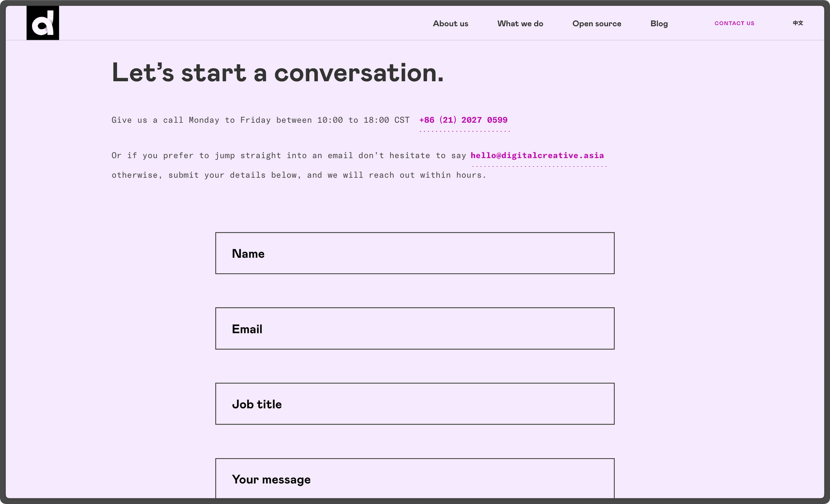
Task: Click the '10:00 to 18:00 CST' hours text
Action: (x=363, y=120)
